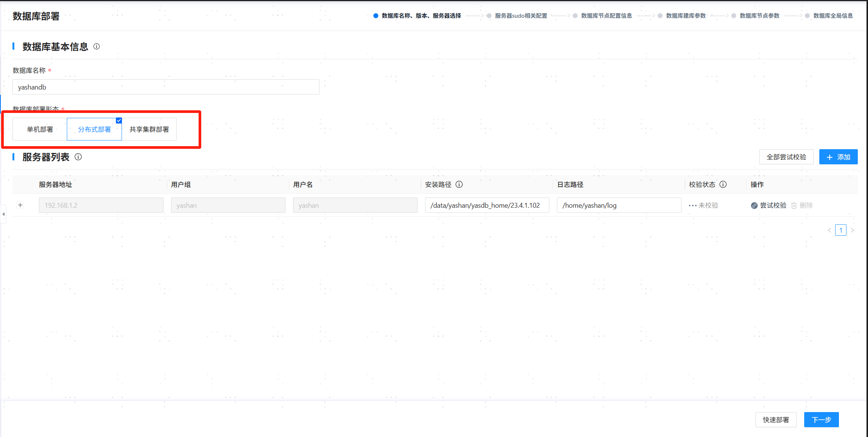Collapse left sidebar with edge arrow
868x437 pixels.
3,214
